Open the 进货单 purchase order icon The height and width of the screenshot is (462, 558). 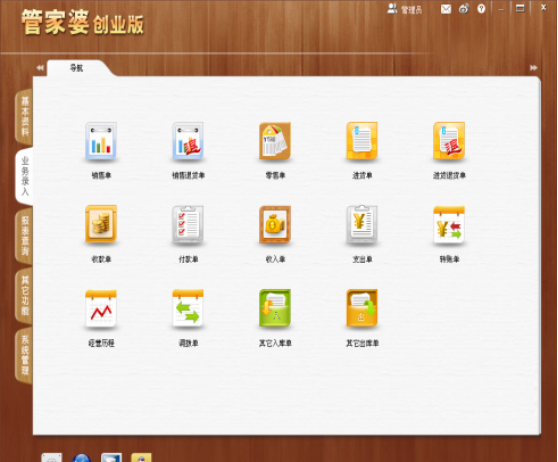tap(362, 141)
